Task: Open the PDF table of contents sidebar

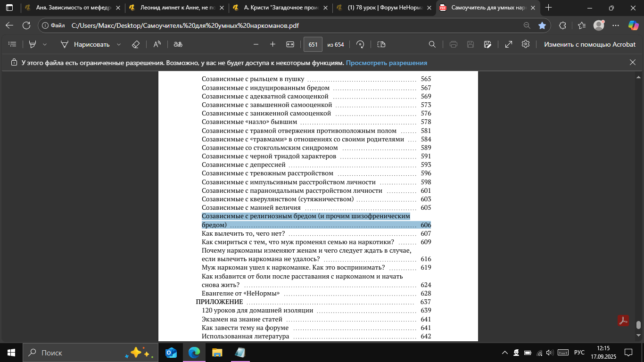Action: [x=13, y=44]
